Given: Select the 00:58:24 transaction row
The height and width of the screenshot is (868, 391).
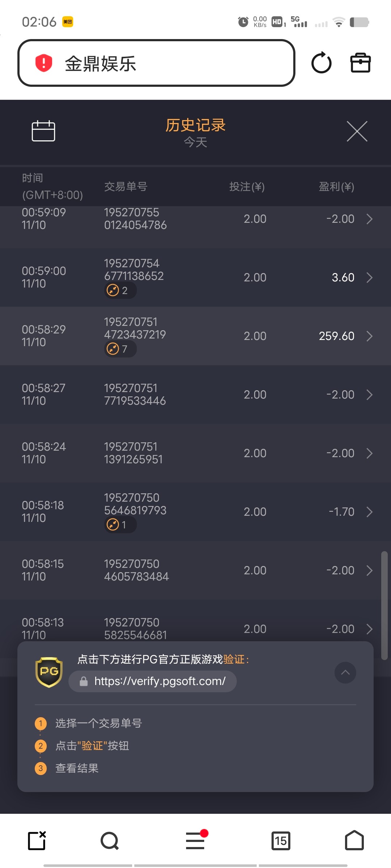Looking at the screenshot, I should click(195, 453).
